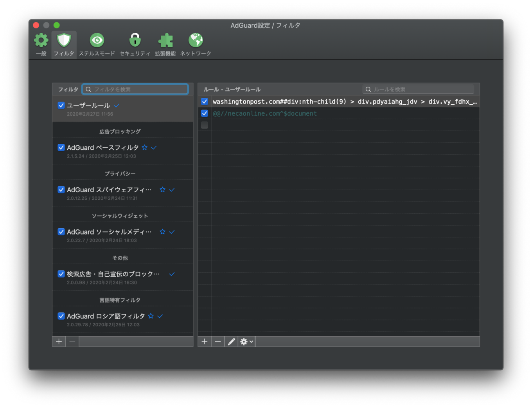The height and width of the screenshot is (408, 532).
Task: Select the AdGuard ロシア語フィルタ row name
Action: 106,316
